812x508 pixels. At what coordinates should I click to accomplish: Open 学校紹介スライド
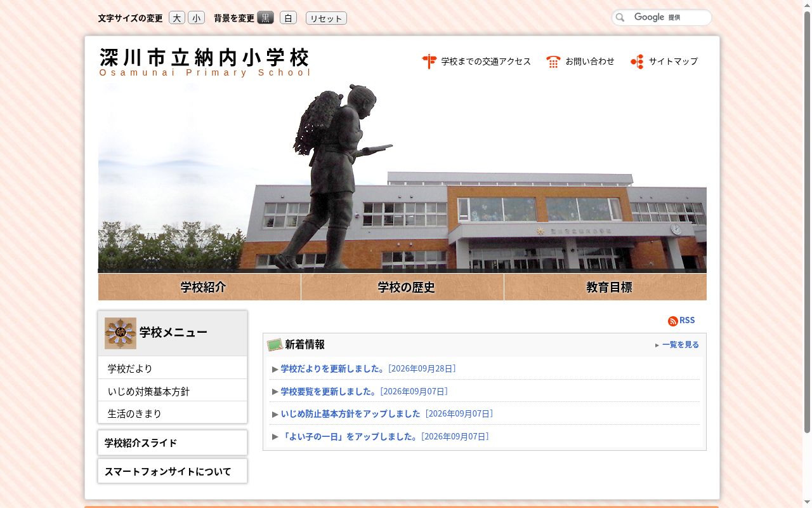173,443
